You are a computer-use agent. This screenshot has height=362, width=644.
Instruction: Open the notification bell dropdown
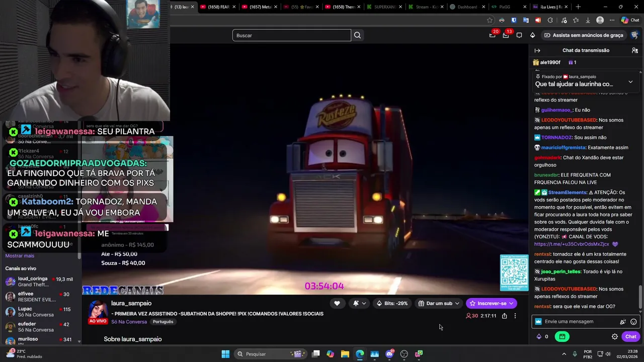[x=359, y=303]
